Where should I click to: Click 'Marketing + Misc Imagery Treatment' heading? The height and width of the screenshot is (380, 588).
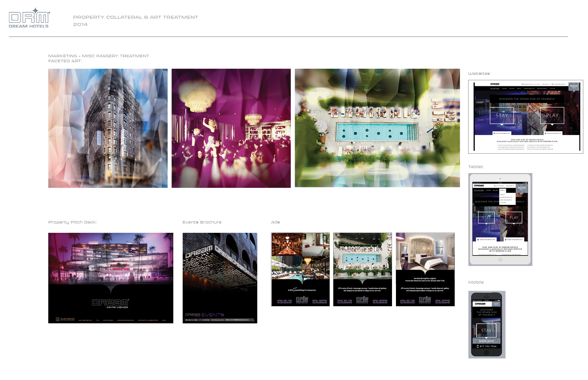[x=99, y=56]
